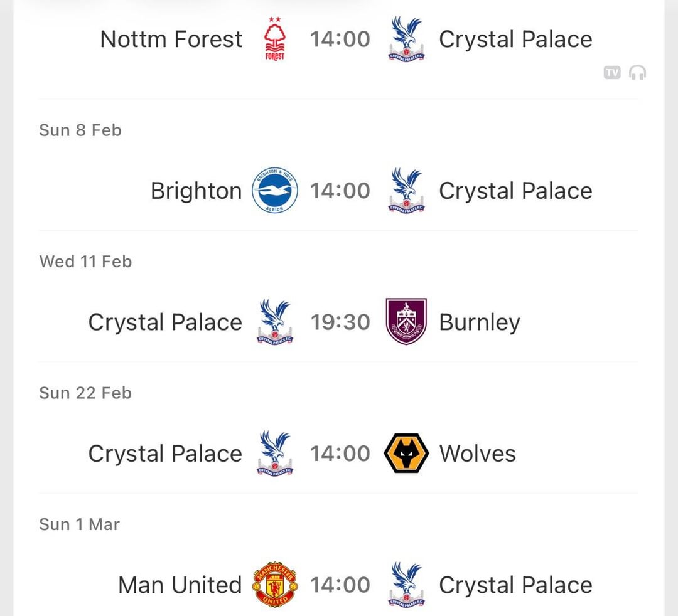Tap the Brighton & Hove Albion crest
The width and height of the screenshot is (678, 616).
coord(274,191)
